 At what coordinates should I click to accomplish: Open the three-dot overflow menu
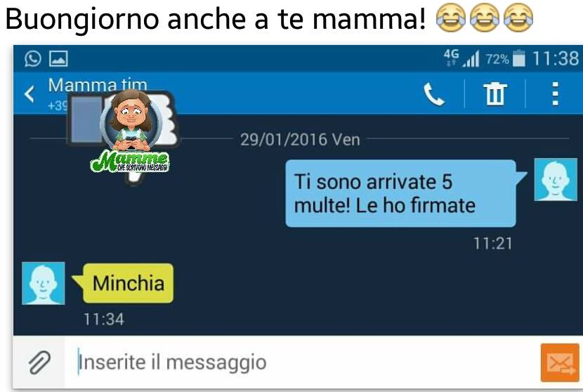555,93
